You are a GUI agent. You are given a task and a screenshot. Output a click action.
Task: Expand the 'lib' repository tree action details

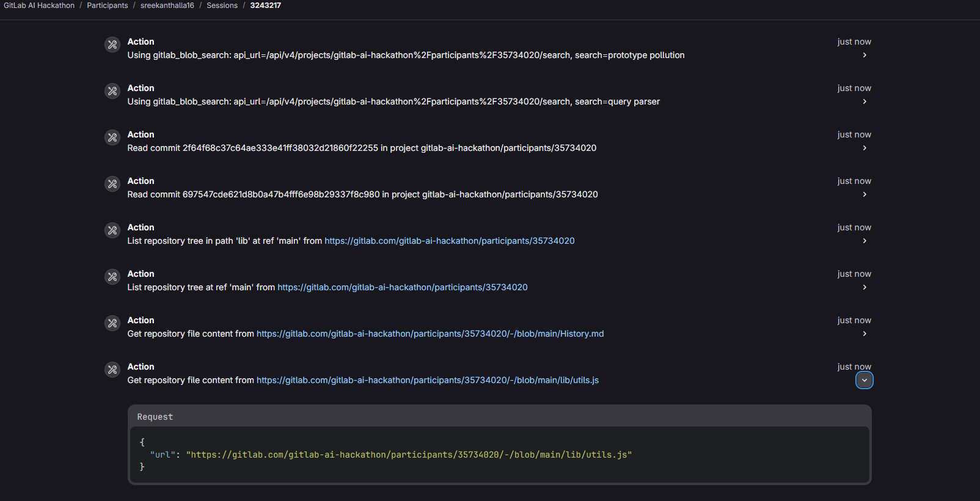[865, 241]
